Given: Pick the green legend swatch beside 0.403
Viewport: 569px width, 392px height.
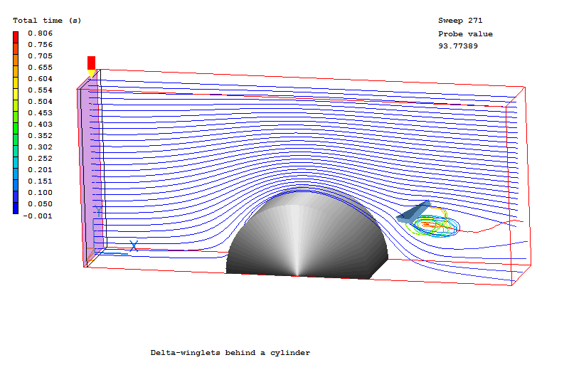Looking at the screenshot, I should (x=16, y=125).
